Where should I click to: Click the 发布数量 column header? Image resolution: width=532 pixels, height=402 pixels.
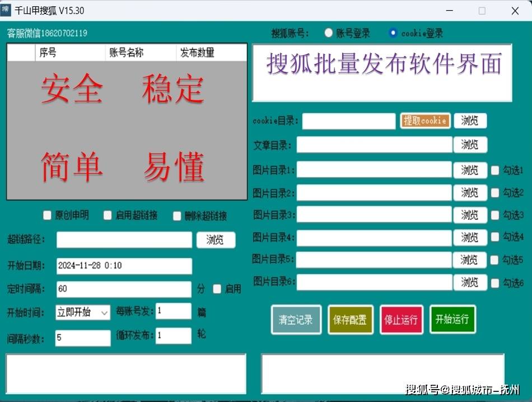click(211, 53)
